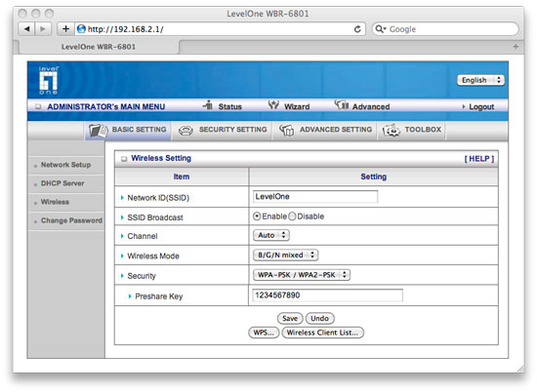This screenshot has height=392, width=537.
Task: Open the Wireless Mode B/G/N mixed dropdown
Action: click(286, 255)
